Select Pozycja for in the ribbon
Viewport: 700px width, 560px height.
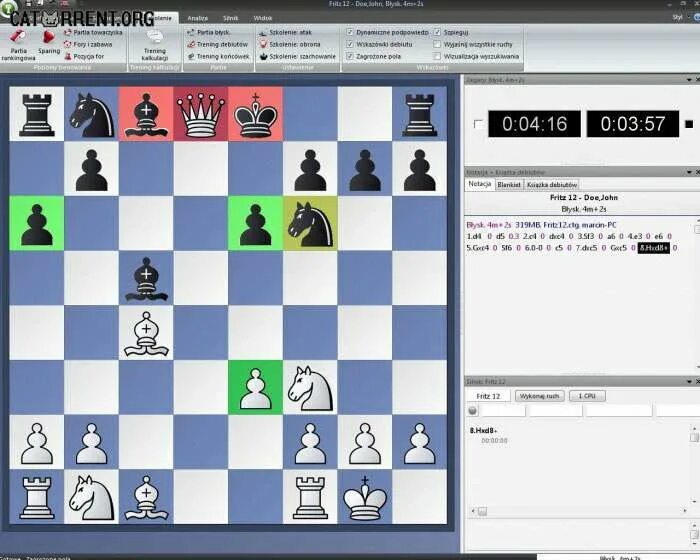coord(84,56)
